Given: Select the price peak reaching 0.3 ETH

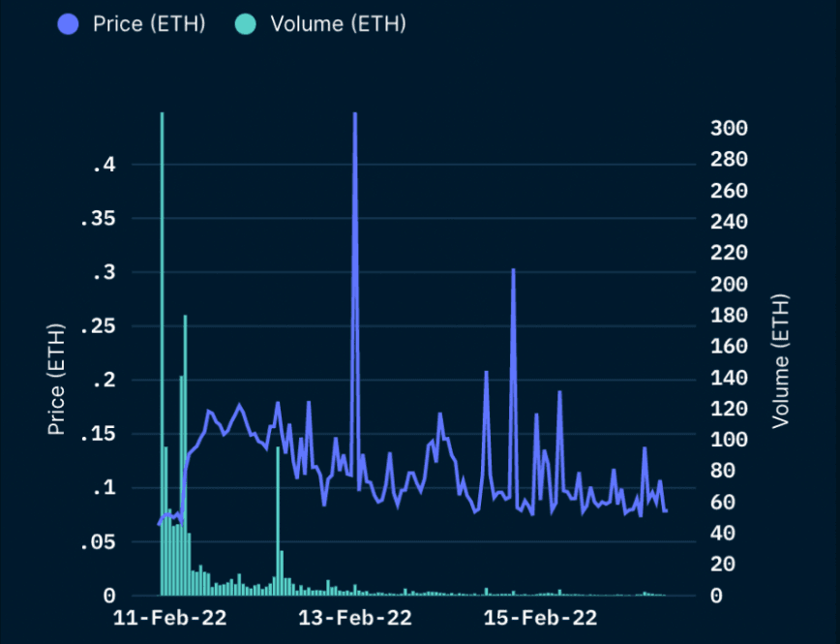Looking at the screenshot, I should click(513, 270).
